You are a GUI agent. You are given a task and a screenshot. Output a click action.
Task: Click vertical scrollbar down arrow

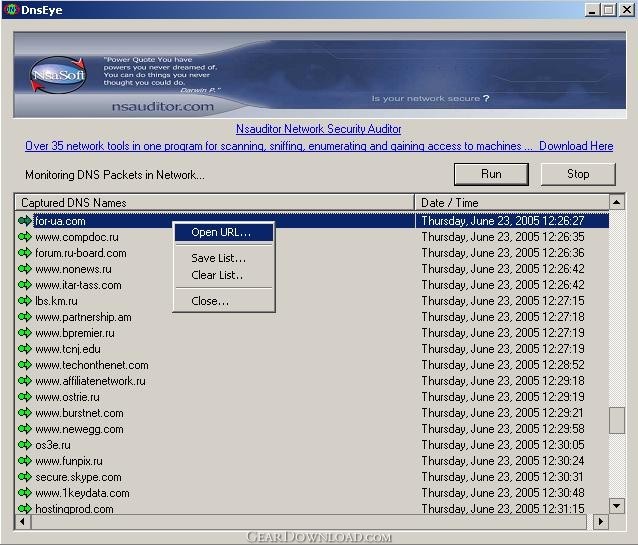pyautogui.click(x=617, y=506)
